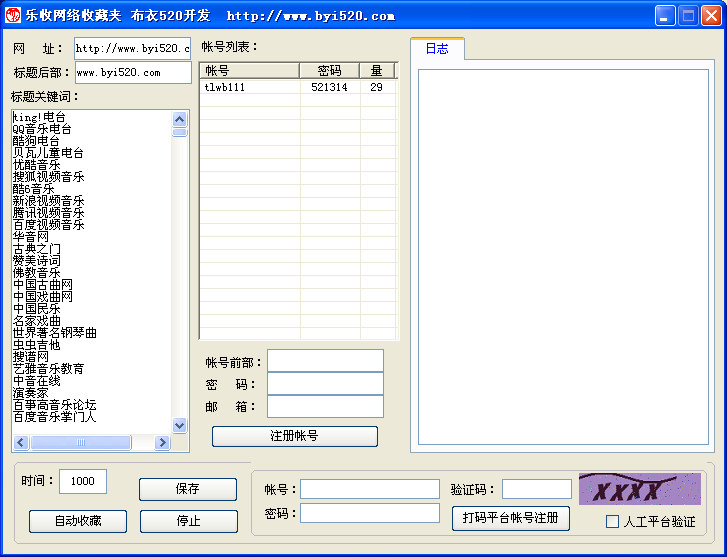Viewport: 727px width, 557px height.
Task: Select keyword '百度音乐掌门人'
Action: click(54, 417)
